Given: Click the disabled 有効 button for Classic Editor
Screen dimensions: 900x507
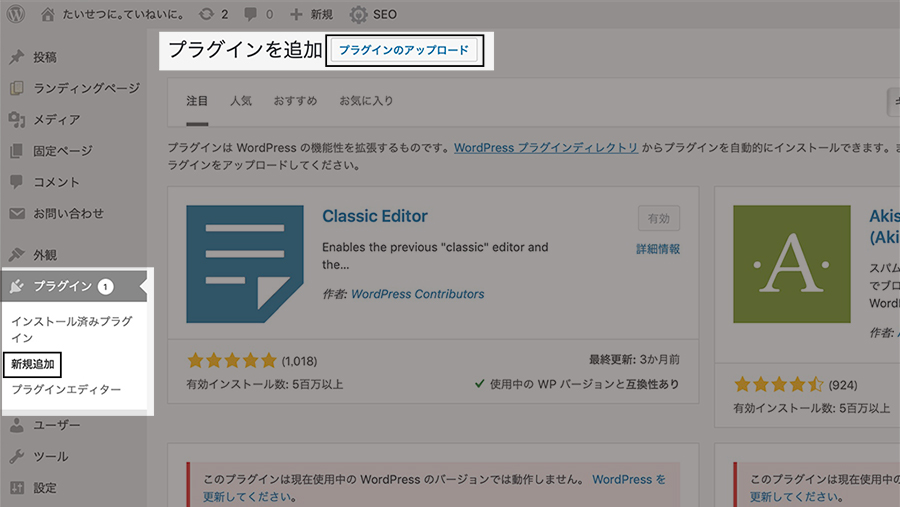Looking at the screenshot, I should [659, 218].
